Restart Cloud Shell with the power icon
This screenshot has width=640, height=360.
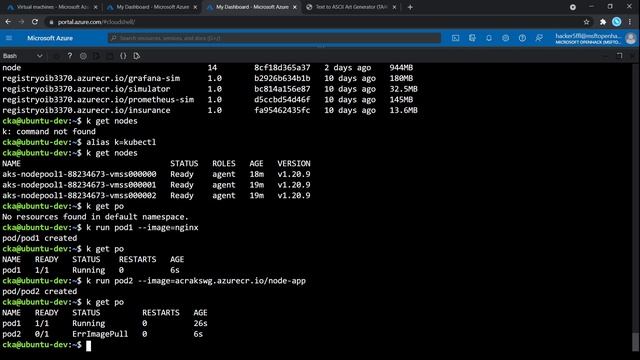click(57, 56)
